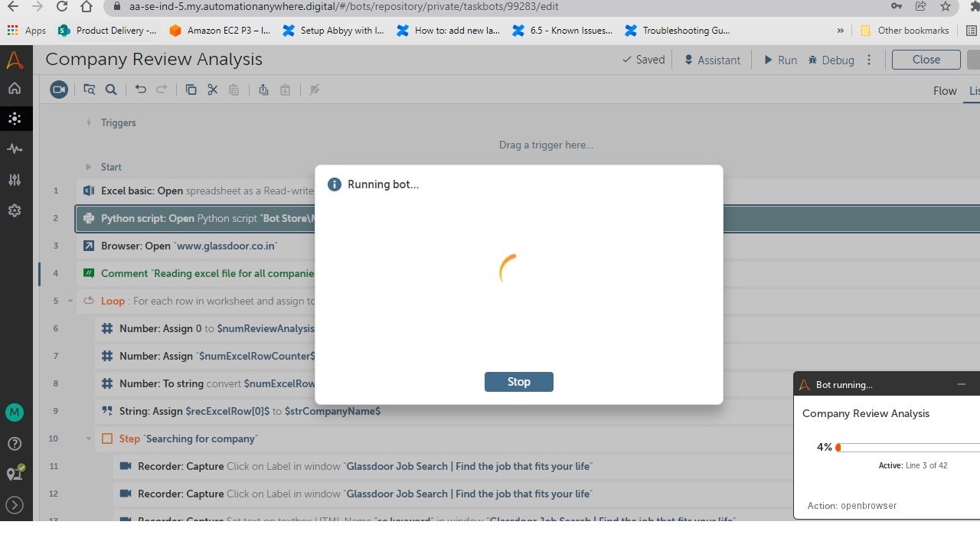The image size is (980, 551).
Task: Open the Automation section in the sidebar
Action: 15,119
